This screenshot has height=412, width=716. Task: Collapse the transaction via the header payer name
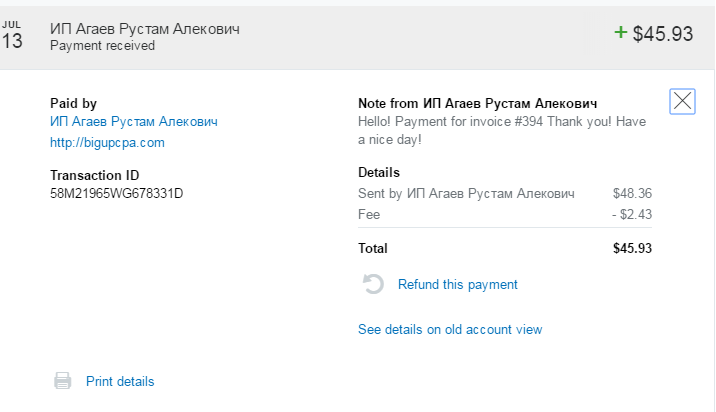click(x=144, y=28)
